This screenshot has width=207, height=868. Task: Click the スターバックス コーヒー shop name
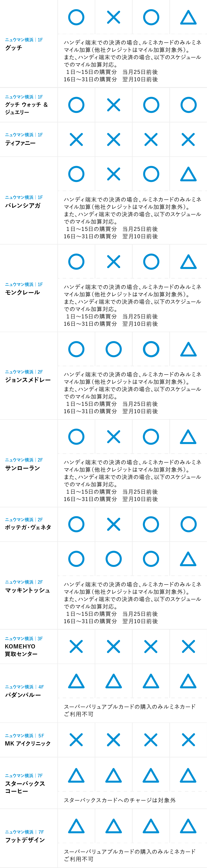pyautogui.click(x=25, y=787)
